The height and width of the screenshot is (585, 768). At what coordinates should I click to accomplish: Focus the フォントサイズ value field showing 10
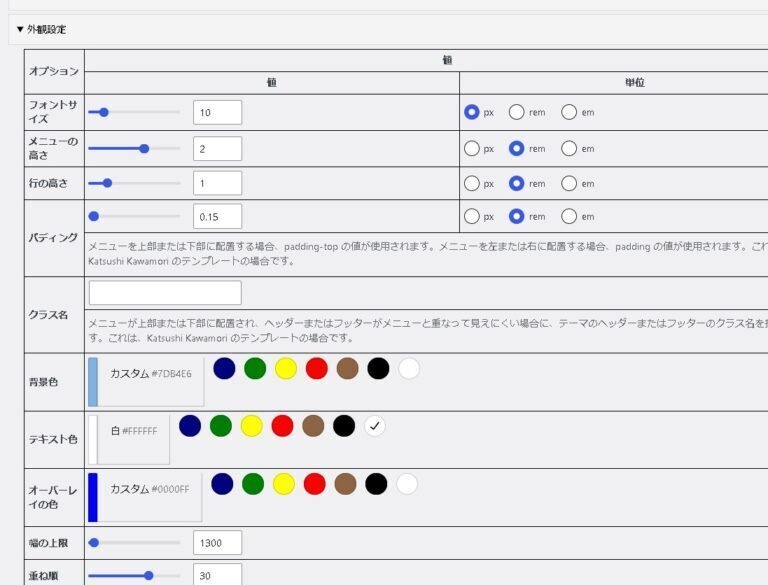click(217, 112)
